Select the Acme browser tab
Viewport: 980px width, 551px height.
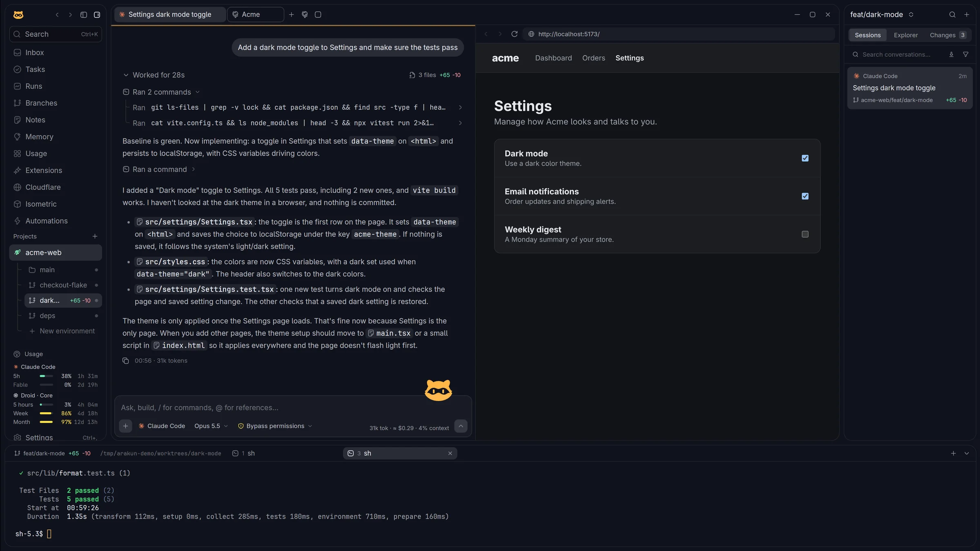click(x=256, y=15)
